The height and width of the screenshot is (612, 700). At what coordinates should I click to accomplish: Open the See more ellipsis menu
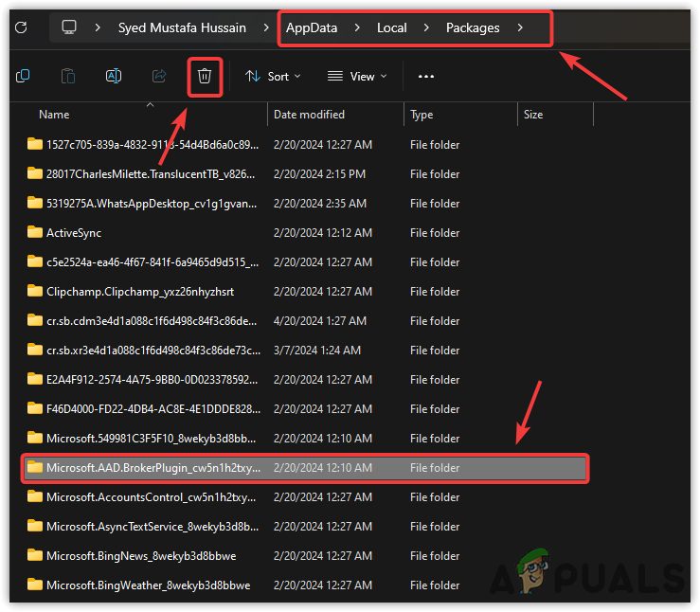click(x=426, y=77)
